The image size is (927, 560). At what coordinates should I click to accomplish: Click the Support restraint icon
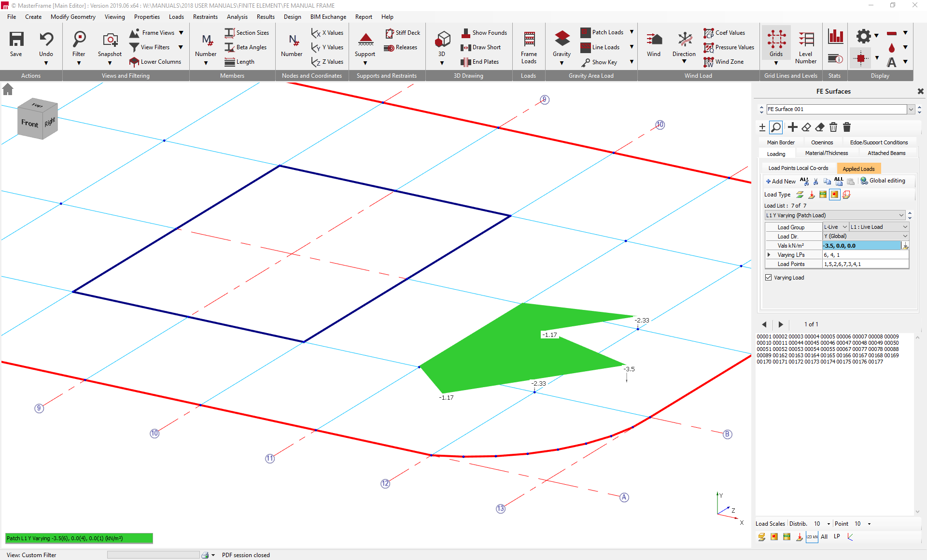pyautogui.click(x=365, y=40)
